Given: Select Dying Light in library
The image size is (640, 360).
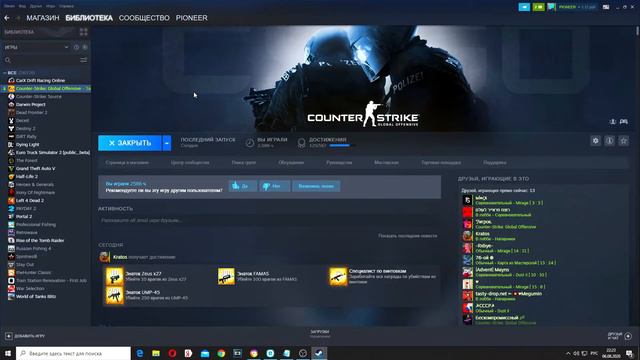Looking at the screenshot, I should (27, 144).
